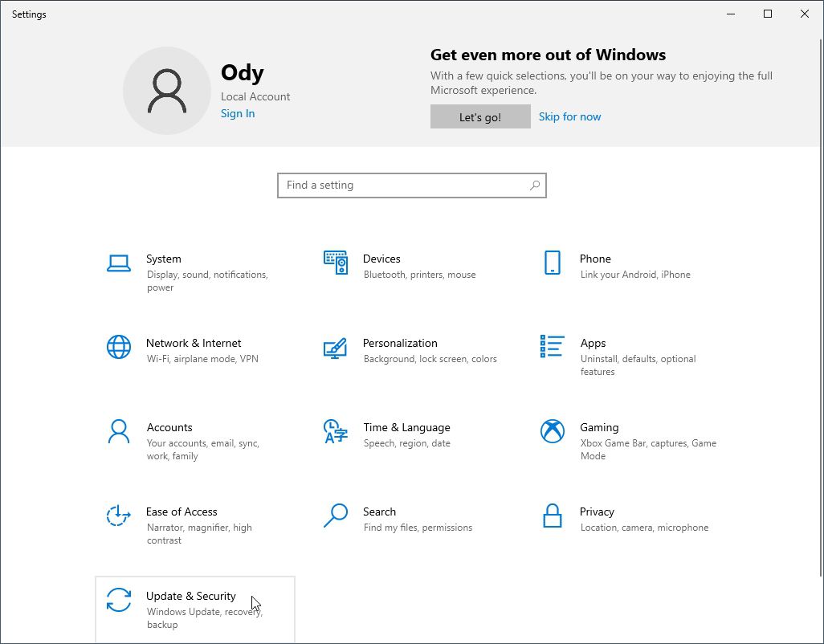The image size is (824, 644).
Task: Click 'Narrator, magnifier, high contrast' text
Action: pos(199,534)
